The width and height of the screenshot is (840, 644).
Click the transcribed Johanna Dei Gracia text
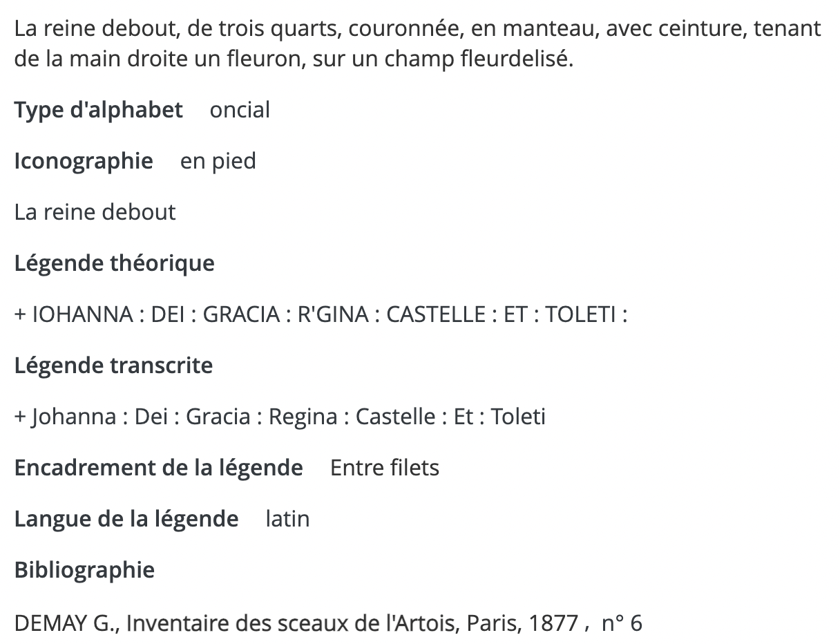coord(280,417)
